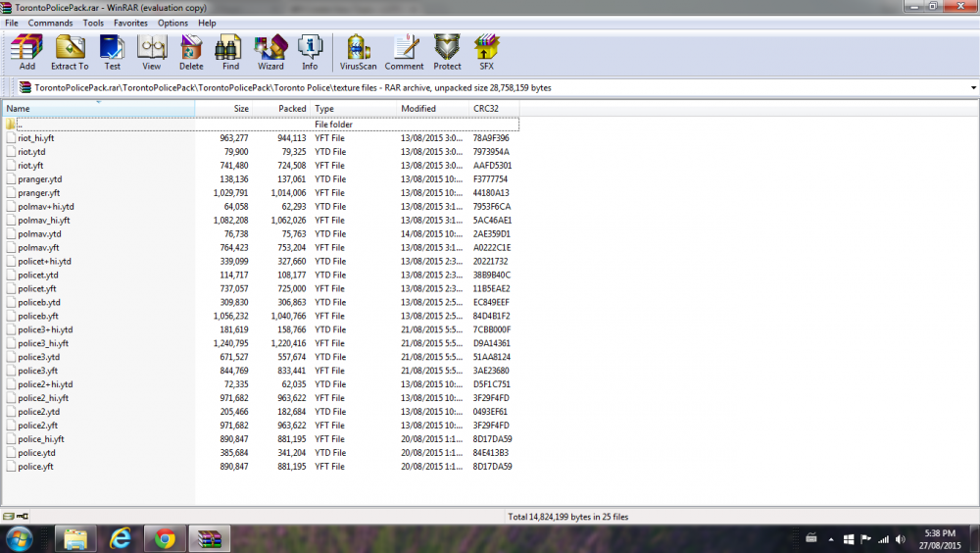Click the file icon of police.yft
Screen dimensions: 980x553
pyautogui.click(x=11, y=467)
